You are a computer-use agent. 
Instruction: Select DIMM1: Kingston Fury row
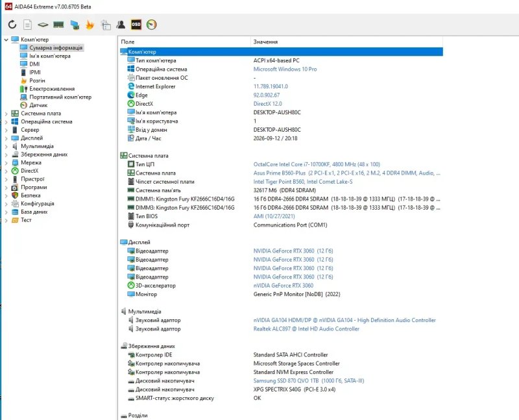pos(282,199)
